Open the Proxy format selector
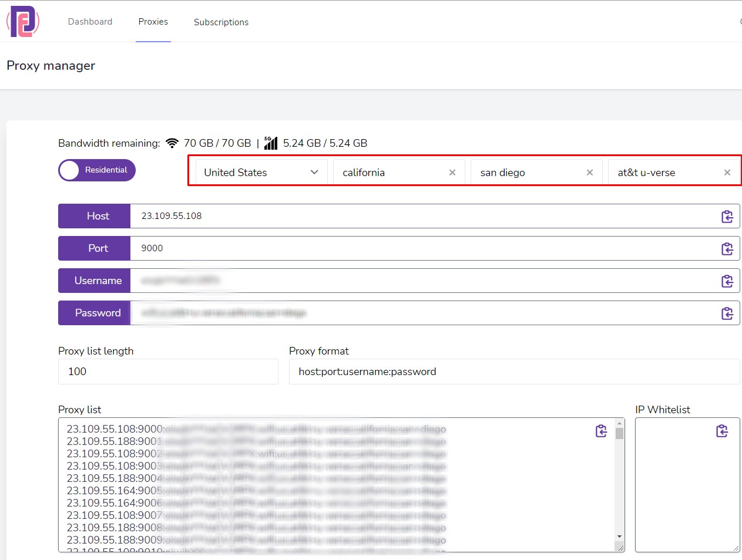Viewport: 742px width, 560px height. click(x=514, y=372)
